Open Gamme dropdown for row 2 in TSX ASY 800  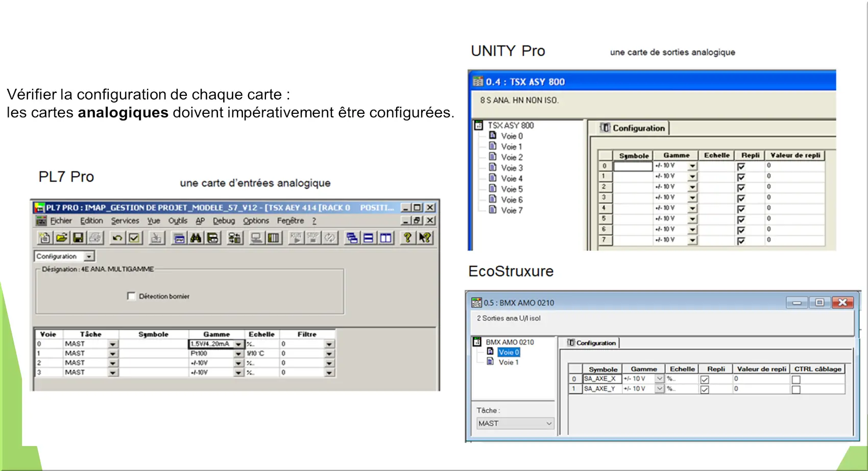point(692,187)
